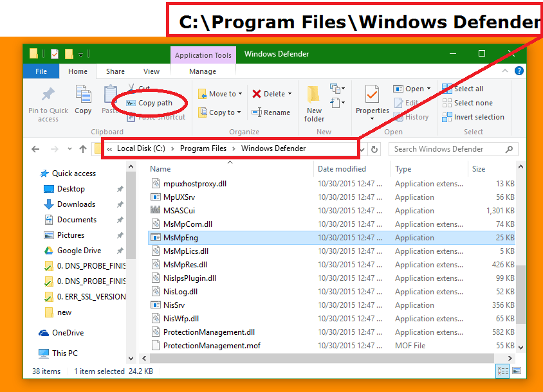Open the File menu
Screen dimensions: 543x392
point(41,71)
